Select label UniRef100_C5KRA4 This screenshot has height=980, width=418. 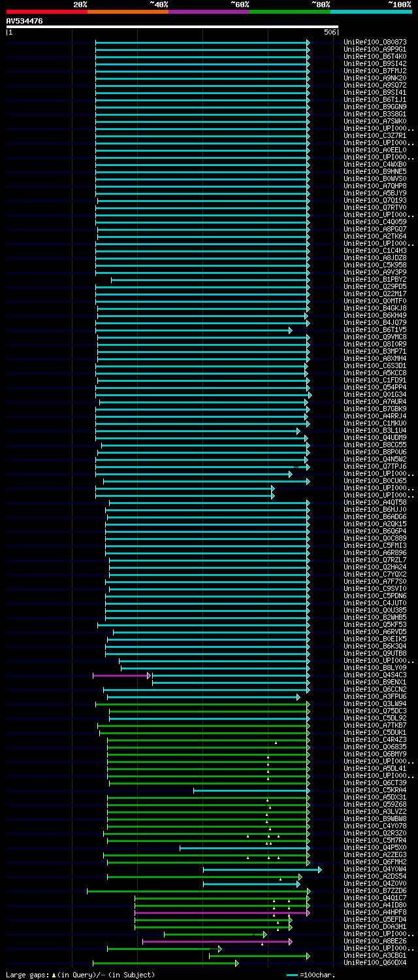(x=375, y=790)
